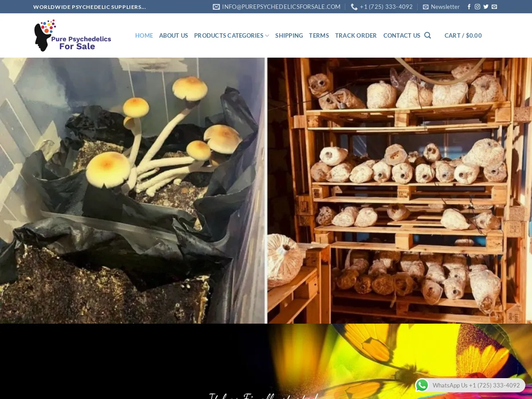Image resolution: width=532 pixels, height=399 pixels.
Task: Open the Contact Us page
Action: coord(402,35)
